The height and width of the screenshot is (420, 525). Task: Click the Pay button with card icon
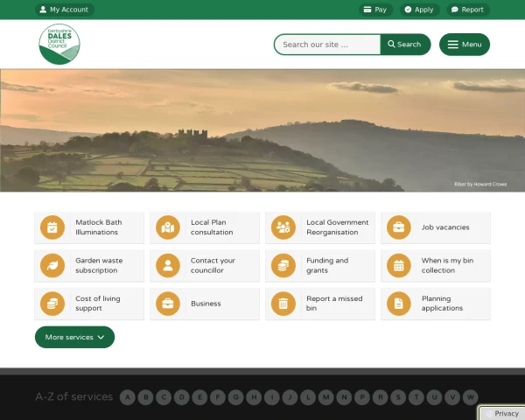pos(375,10)
